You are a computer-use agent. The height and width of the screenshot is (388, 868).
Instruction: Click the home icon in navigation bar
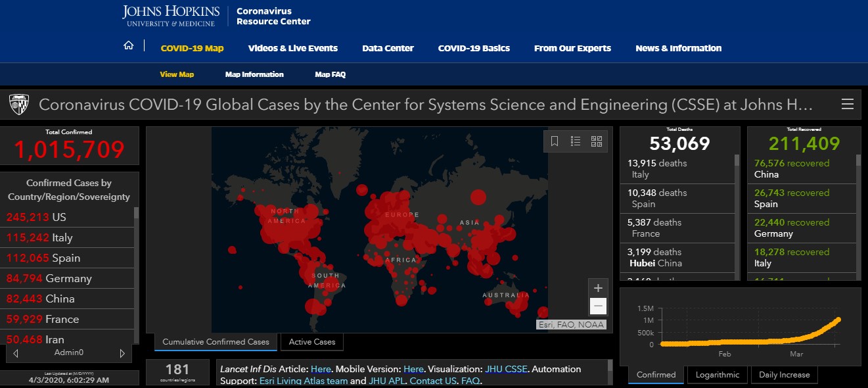[129, 45]
